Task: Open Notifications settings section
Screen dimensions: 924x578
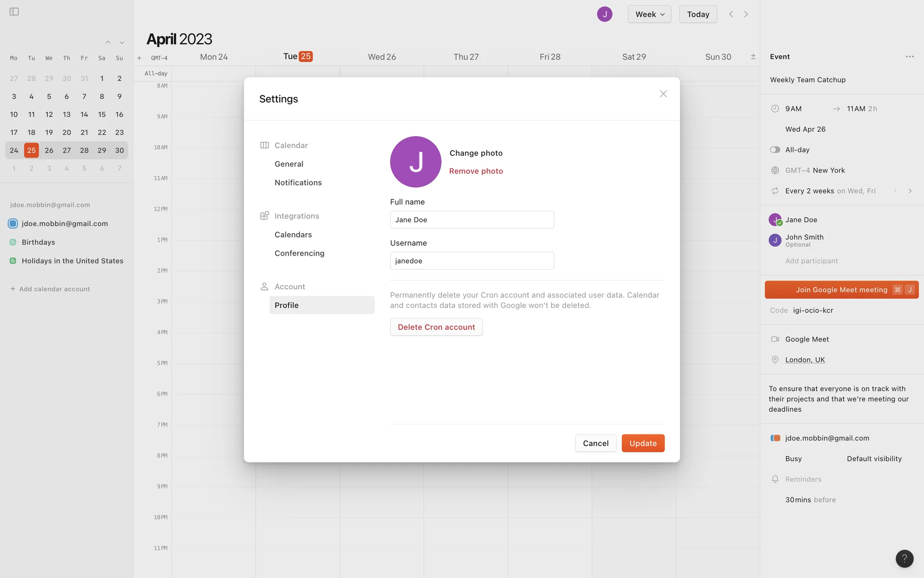Action: pyautogui.click(x=298, y=183)
